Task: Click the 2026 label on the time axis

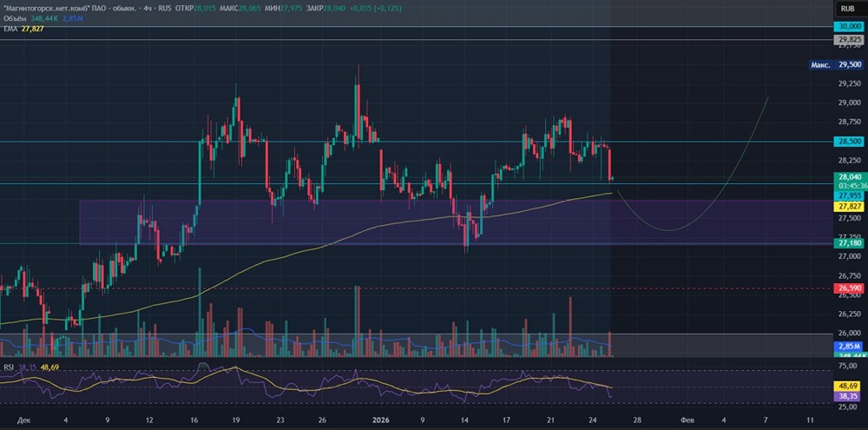Action: click(383, 420)
